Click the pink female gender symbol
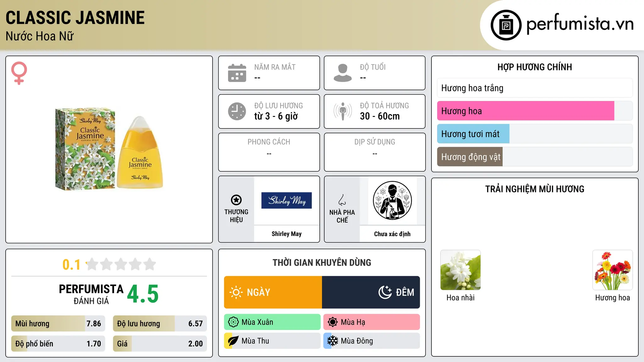 point(19,73)
